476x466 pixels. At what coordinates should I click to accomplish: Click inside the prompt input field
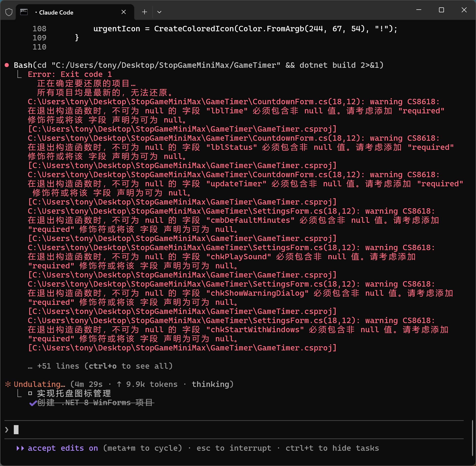222,430
